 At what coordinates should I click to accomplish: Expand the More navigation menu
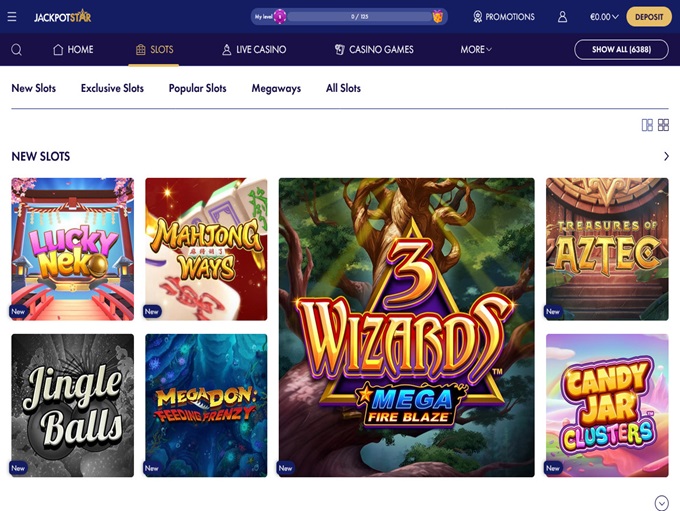coord(476,50)
